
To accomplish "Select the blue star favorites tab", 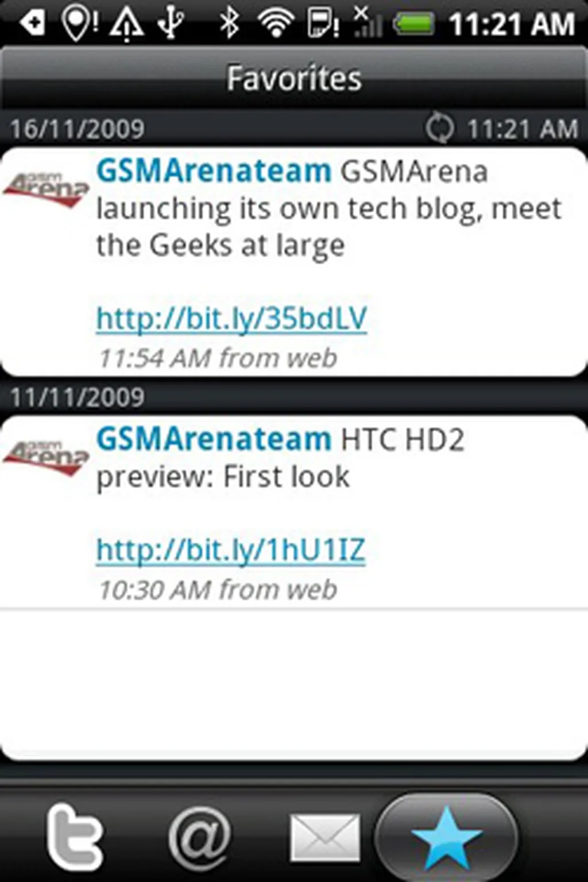I will 447,838.
